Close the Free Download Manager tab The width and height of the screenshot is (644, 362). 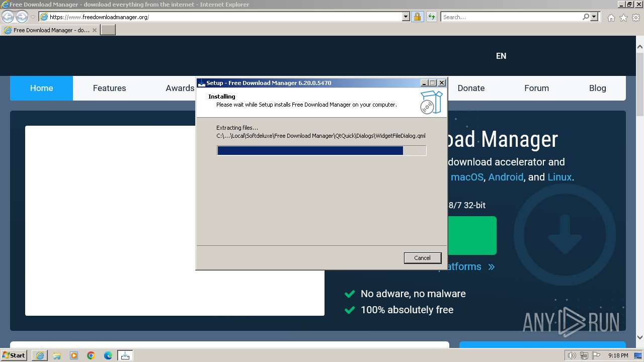pos(95,30)
